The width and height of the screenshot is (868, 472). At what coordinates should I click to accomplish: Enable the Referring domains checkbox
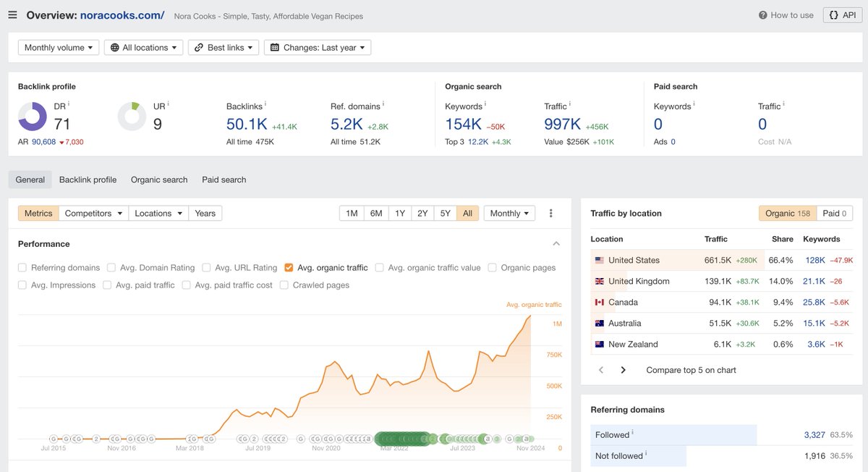(22, 268)
